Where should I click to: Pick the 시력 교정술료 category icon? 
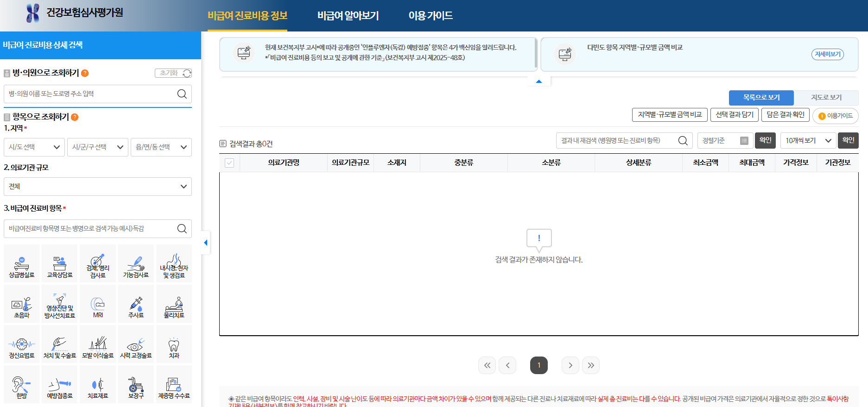point(136,344)
